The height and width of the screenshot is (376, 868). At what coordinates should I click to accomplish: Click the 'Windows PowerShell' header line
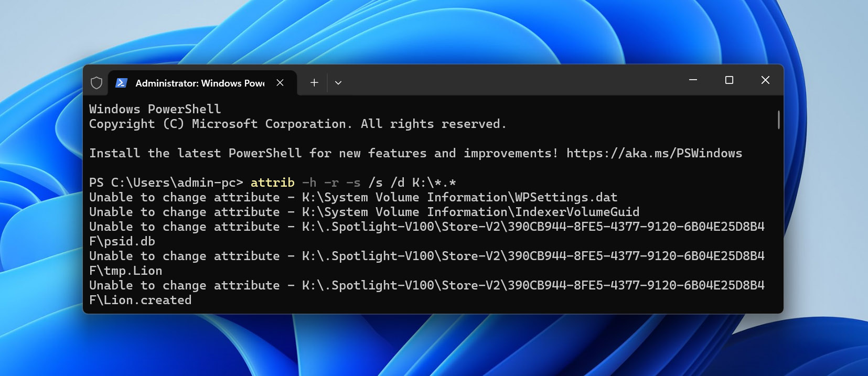point(155,109)
